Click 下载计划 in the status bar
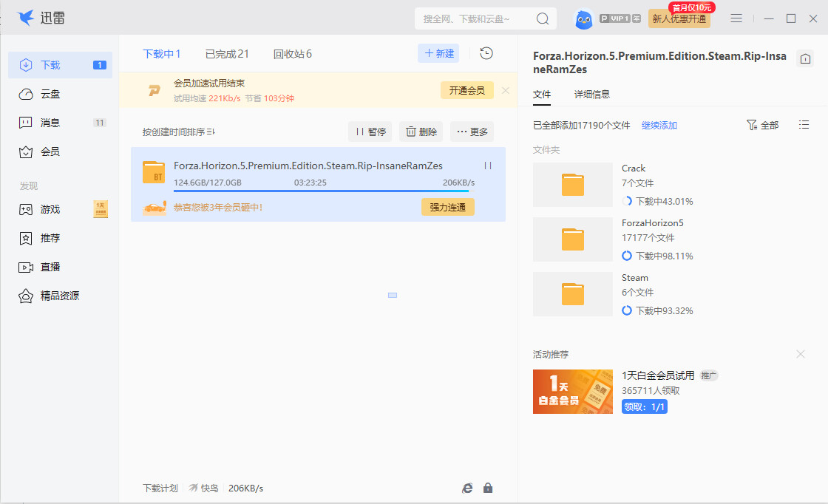828x504 pixels. coord(160,488)
